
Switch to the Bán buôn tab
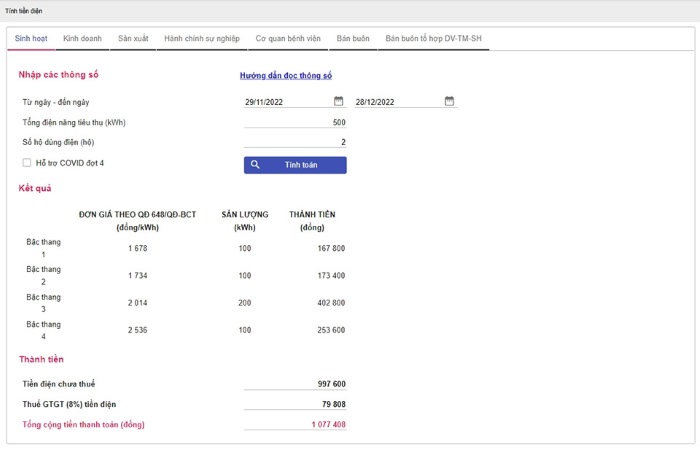pyautogui.click(x=353, y=38)
